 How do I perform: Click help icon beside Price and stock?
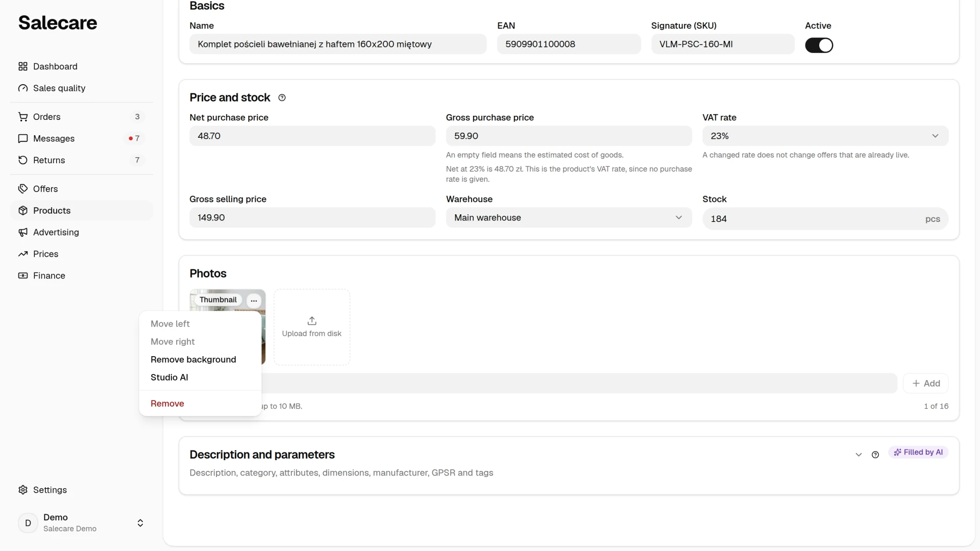[x=282, y=98]
